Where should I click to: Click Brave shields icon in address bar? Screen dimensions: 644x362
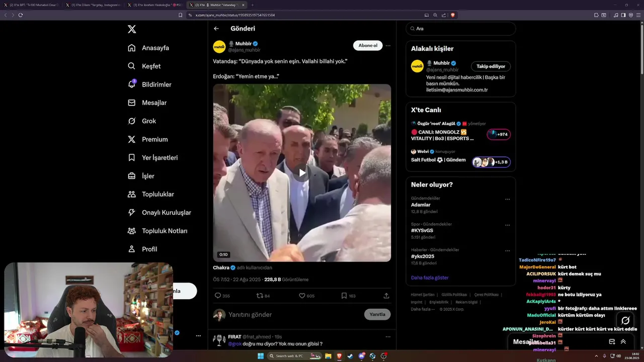click(x=453, y=15)
